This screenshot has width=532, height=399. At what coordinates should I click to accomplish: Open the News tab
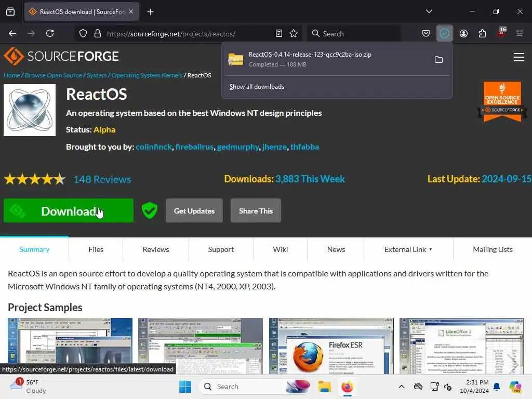point(336,249)
